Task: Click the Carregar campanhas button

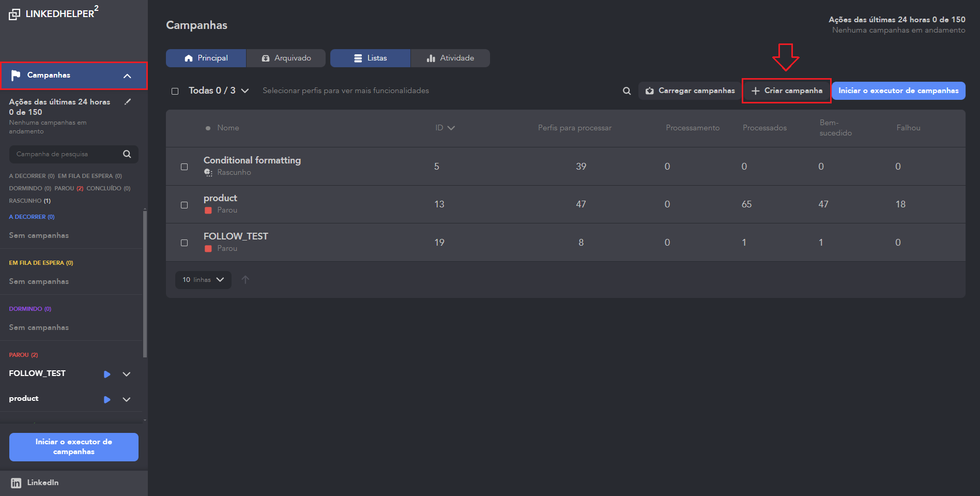Action: (x=690, y=91)
